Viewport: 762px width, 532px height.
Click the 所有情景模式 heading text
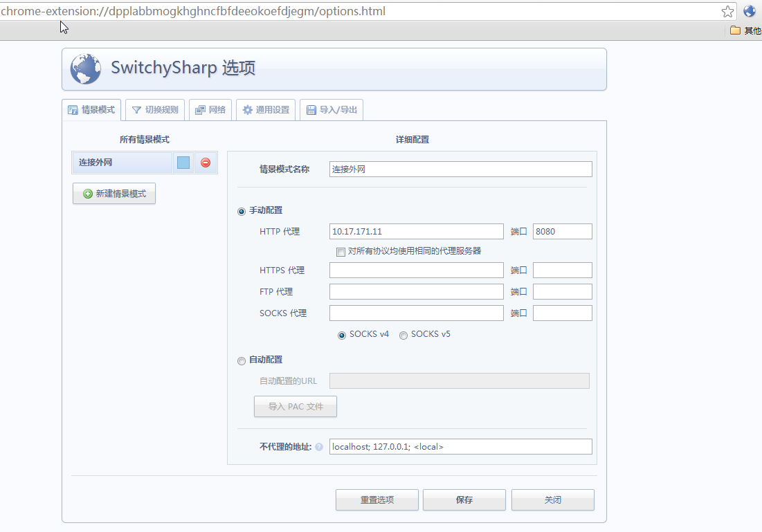145,140
